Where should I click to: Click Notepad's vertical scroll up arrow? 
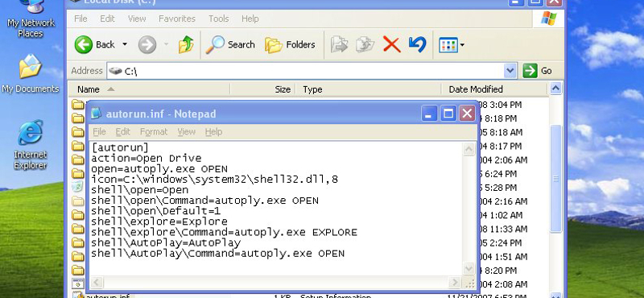(469, 149)
